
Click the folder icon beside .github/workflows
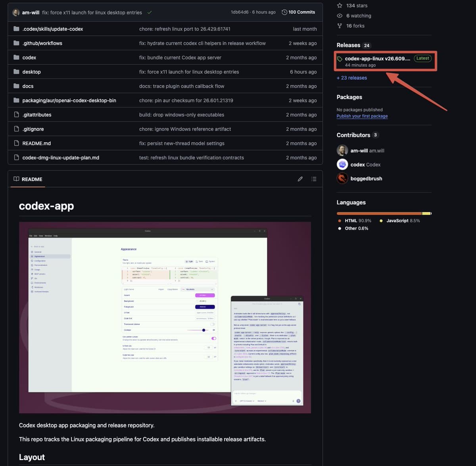click(16, 43)
